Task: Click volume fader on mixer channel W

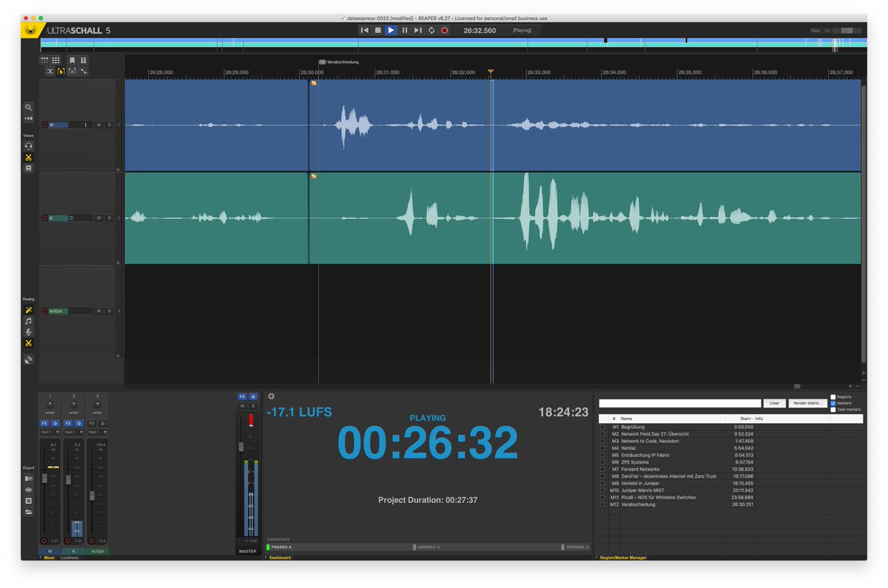Action: pos(44,479)
